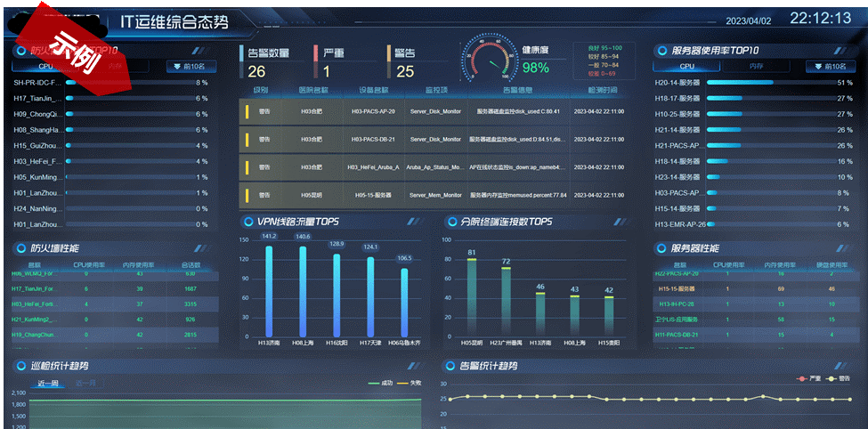Click the 级别 column header
The width and height of the screenshot is (868, 429).
[x=261, y=90]
